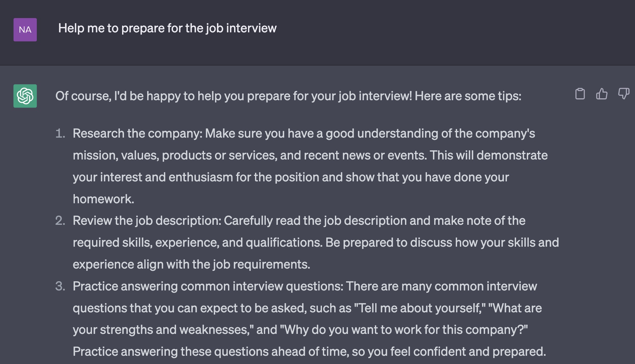Click the word 'homework.' ending tip one
The height and width of the screenshot is (364, 635).
coord(103,199)
